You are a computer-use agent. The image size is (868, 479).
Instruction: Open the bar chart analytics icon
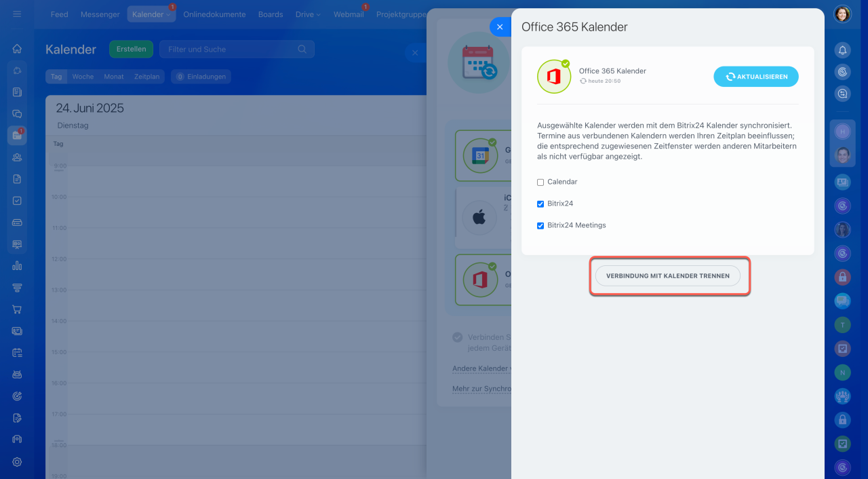(x=17, y=266)
